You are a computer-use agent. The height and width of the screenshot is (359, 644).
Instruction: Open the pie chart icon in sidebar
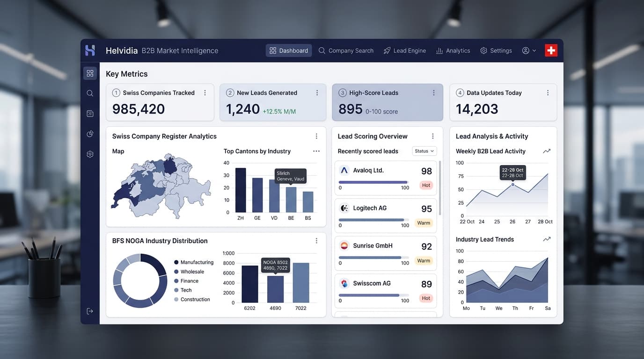tap(90, 134)
